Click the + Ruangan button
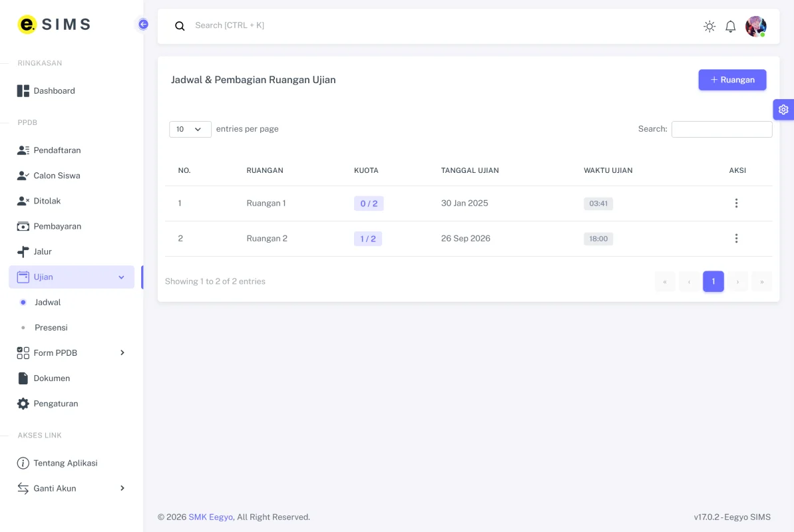794x532 pixels. pyautogui.click(x=732, y=80)
